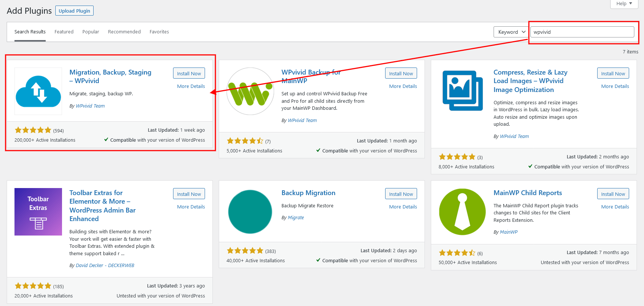Click the teal Backup Migration plugin icon
The width and height of the screenshot is (644, 306).
pyautogui.click(x=250, y=212)
